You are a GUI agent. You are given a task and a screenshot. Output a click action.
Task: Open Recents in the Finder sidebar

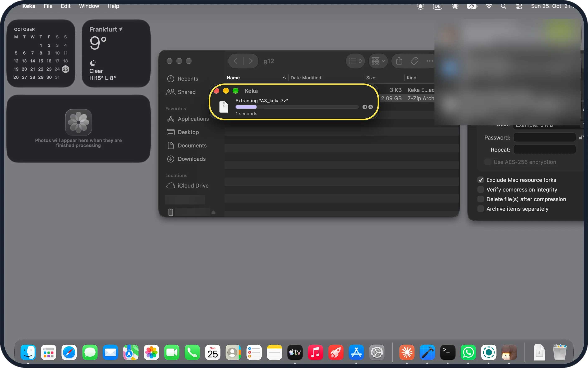182,79
